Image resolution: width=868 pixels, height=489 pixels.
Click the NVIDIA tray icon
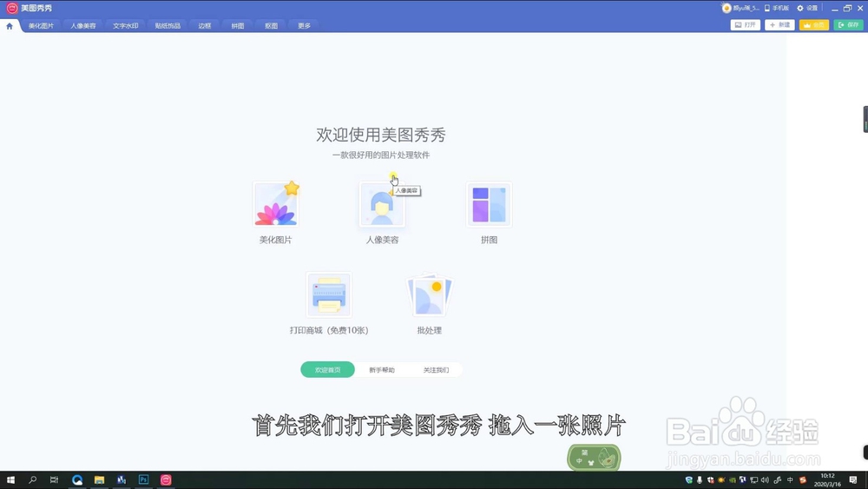733,479
